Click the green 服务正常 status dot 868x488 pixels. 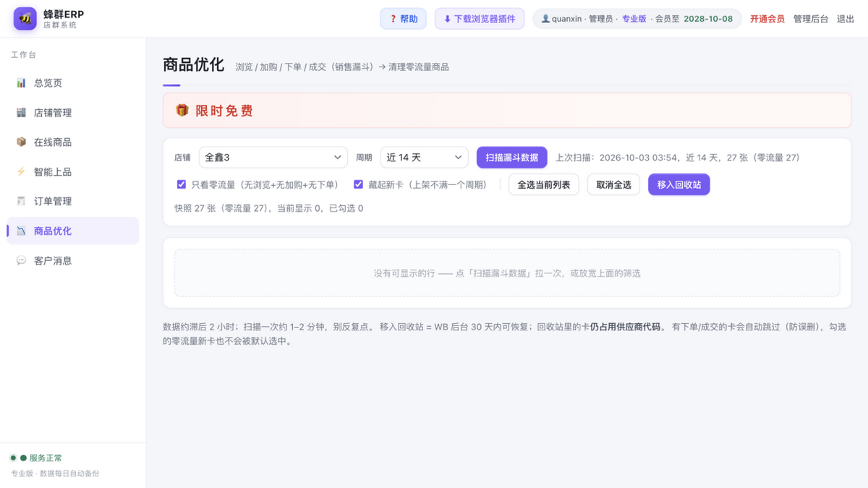tap(13, 458)
